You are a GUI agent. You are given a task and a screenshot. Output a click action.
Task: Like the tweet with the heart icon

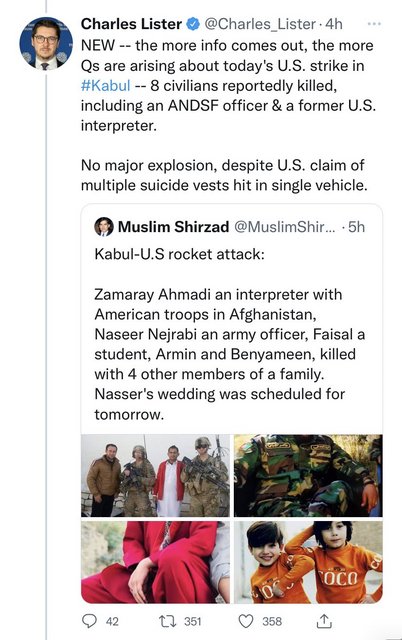246,621
